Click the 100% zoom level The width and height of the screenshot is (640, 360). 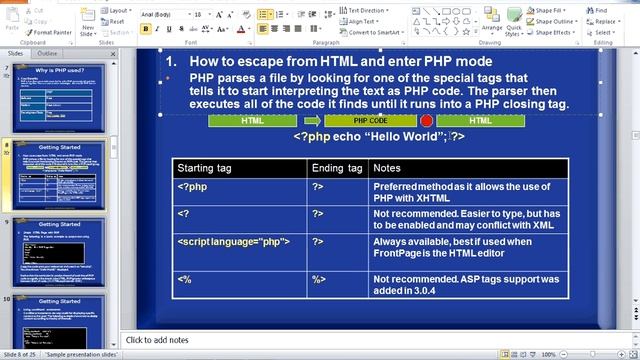tap(548, 355)
